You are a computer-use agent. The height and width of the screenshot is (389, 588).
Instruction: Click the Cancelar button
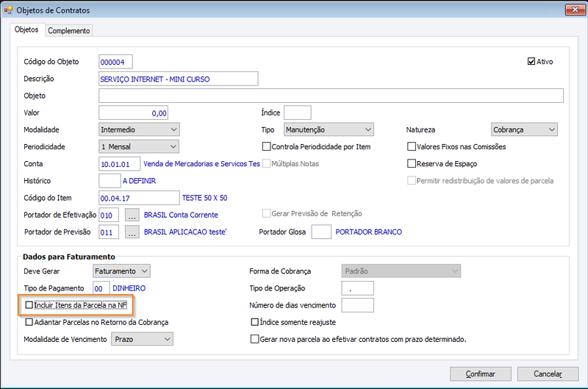click(548, 374)
